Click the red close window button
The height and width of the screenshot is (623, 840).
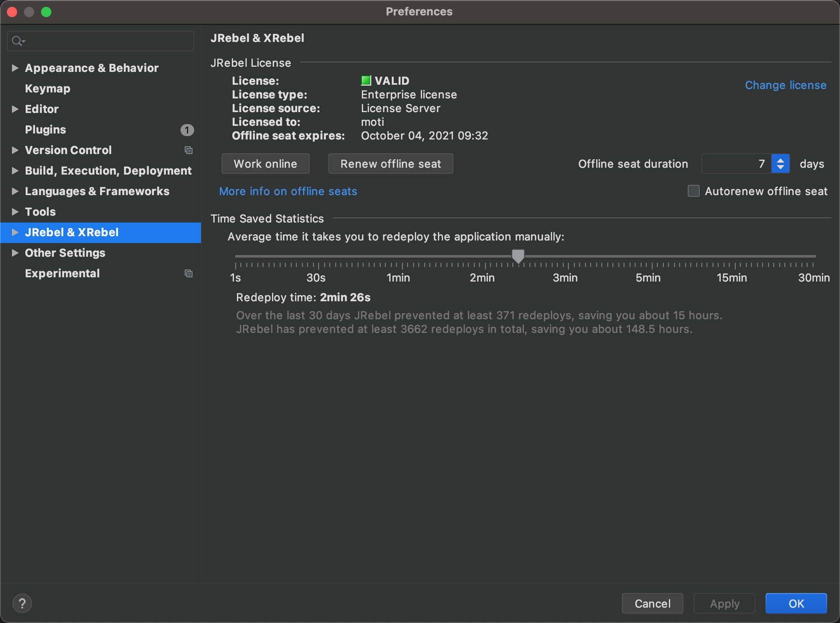click(12, 12)
